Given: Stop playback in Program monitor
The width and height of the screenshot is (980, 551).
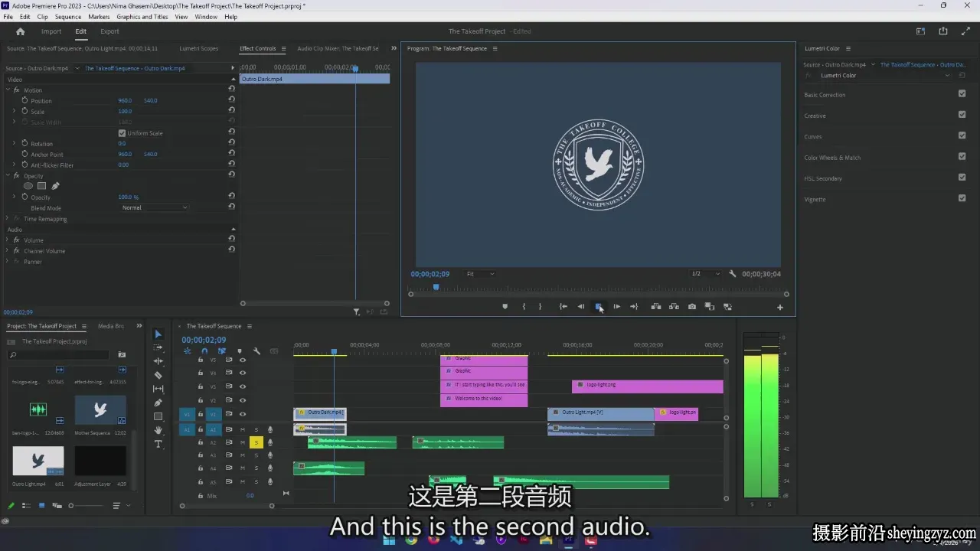Looking at the screenshot, I should pos(599,307).
